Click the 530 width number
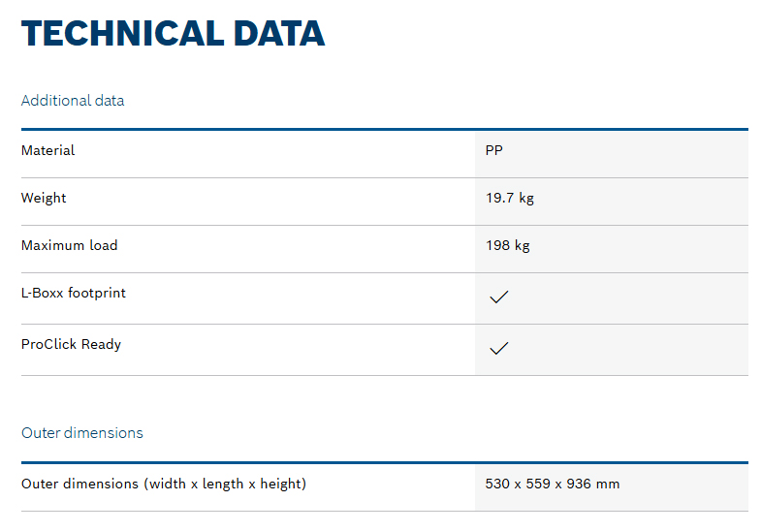762x532 pixels. click(x=498, y=484)
